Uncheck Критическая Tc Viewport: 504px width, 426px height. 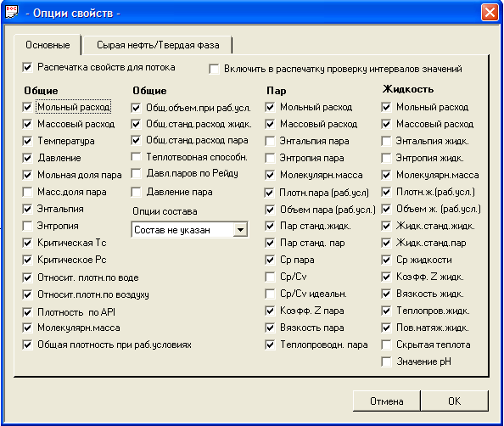(x=28, y=243)
